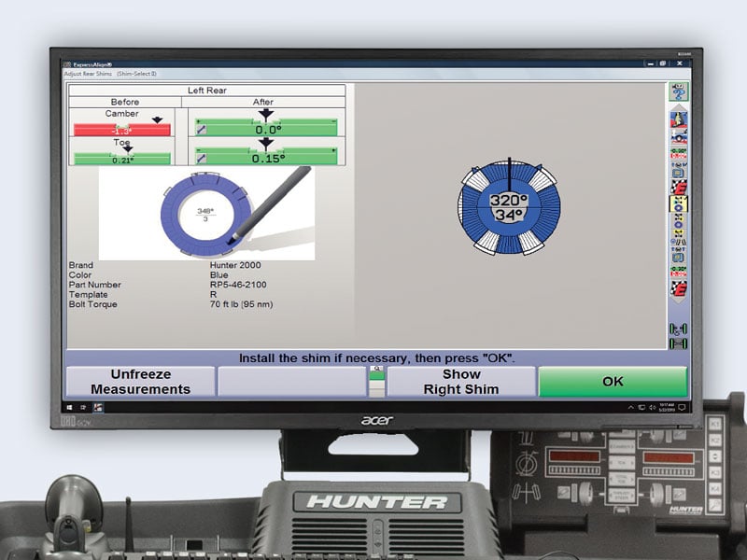
Task: Click the ExpressAlign taskbar icon
Action: (98, 408)
